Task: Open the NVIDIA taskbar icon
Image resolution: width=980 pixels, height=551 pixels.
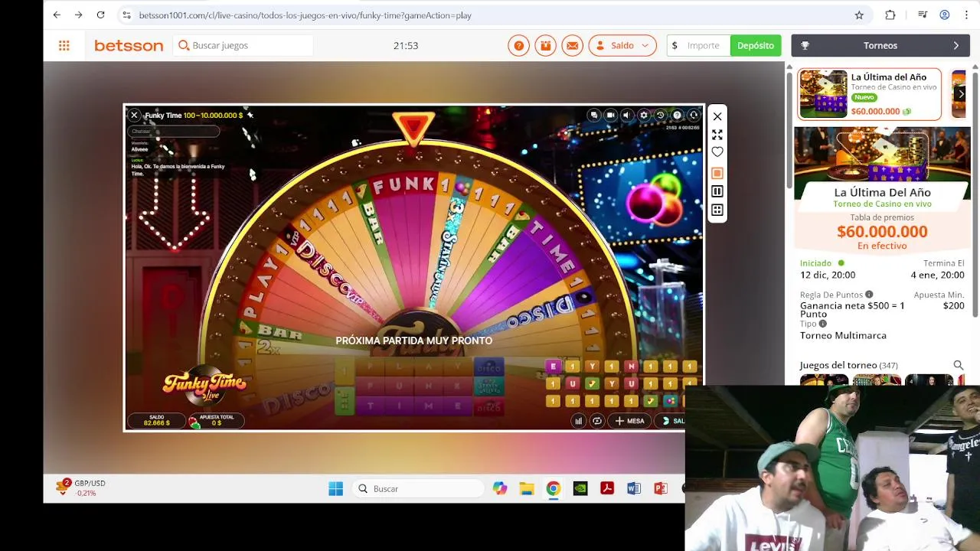Action: [580, 488]
